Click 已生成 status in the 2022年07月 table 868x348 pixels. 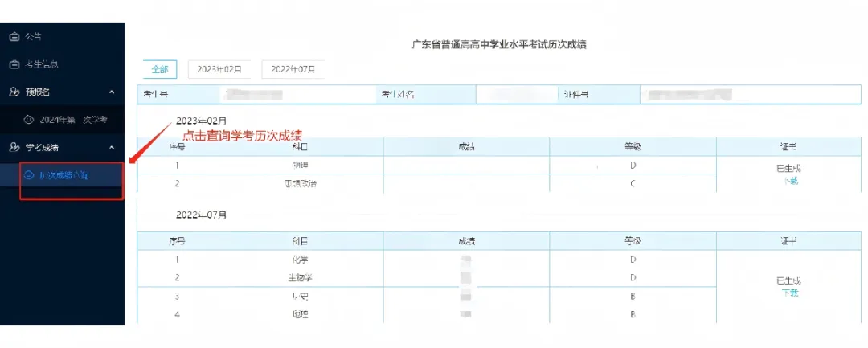[789, 281]
